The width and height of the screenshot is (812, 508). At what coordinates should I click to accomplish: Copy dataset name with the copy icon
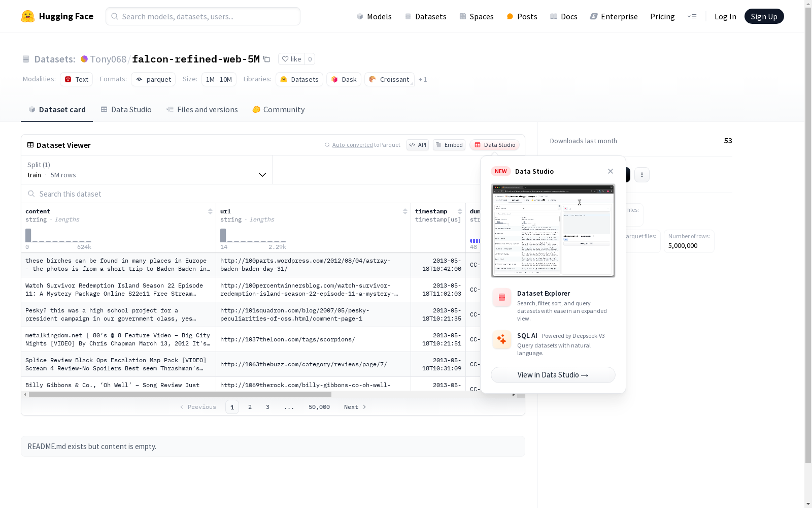click(266, 59)
